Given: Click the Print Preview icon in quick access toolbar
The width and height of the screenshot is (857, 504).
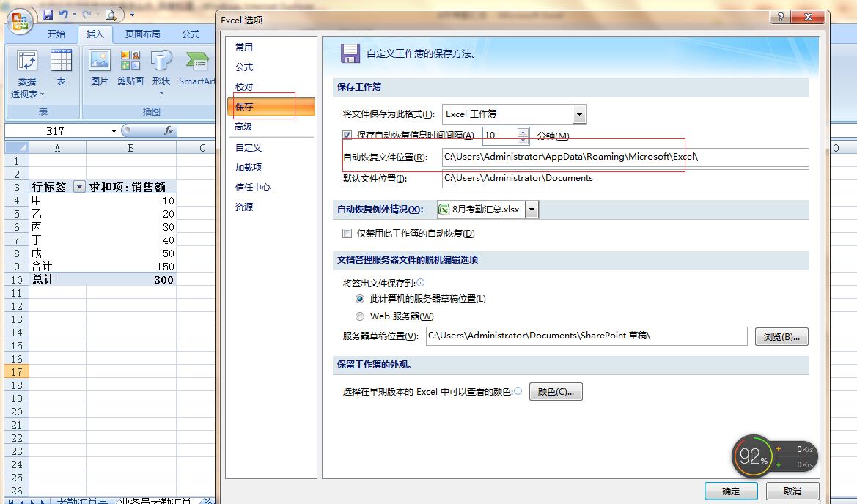Looking at the screenshot, I should click(111, 14).
